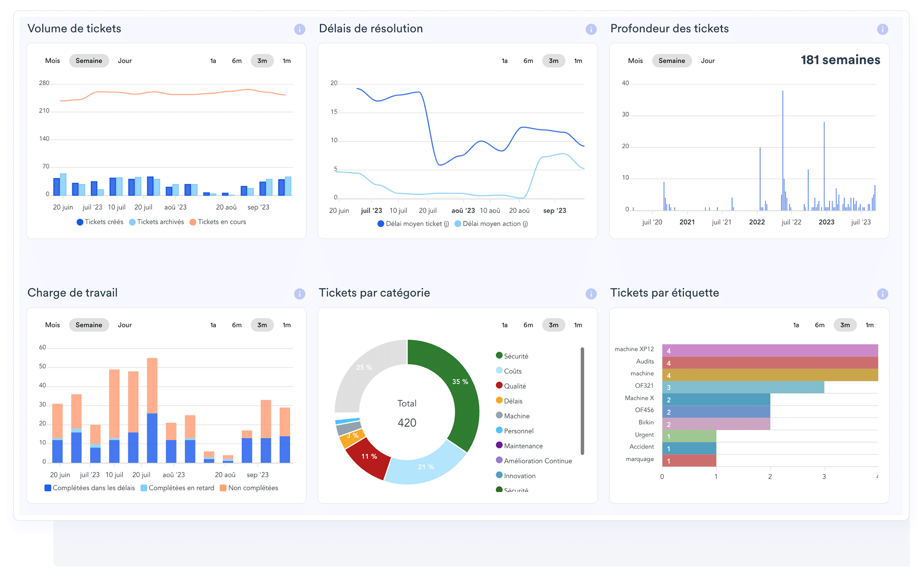Toggle Non complétées legend in workload chart
The width and height of the screenshot is (924, 582).
[249, 488]
